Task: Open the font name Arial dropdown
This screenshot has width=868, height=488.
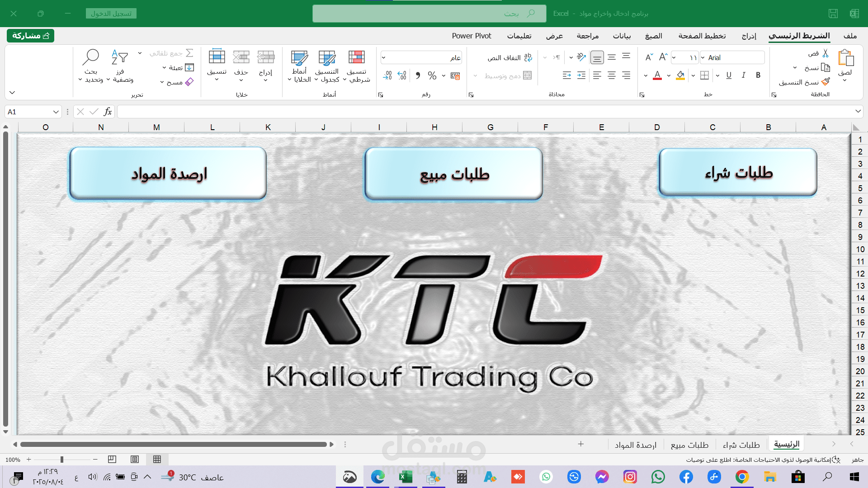Action: pos(703,58)
